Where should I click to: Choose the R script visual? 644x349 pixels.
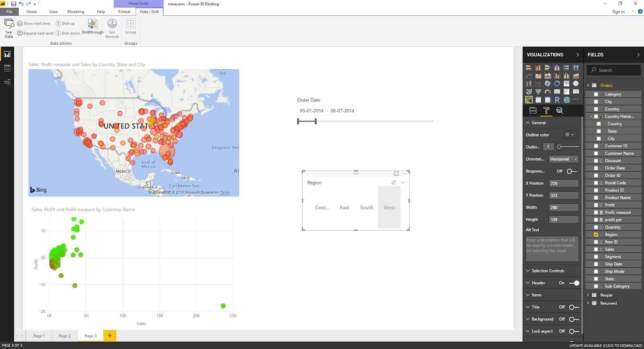(x=557, y=100)
